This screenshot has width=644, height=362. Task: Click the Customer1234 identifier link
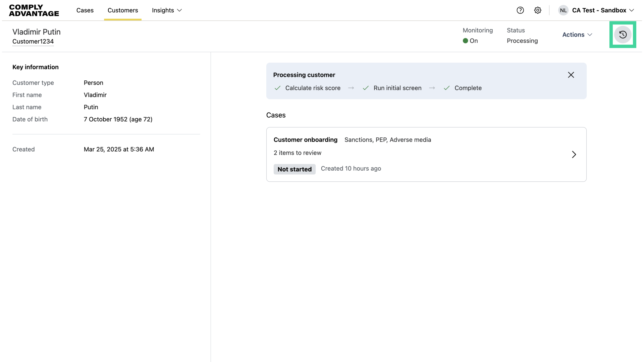pos(33,42)
